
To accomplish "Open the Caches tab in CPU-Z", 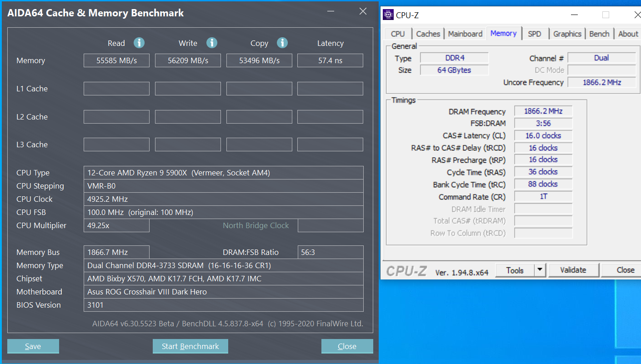I will point(428,34).
